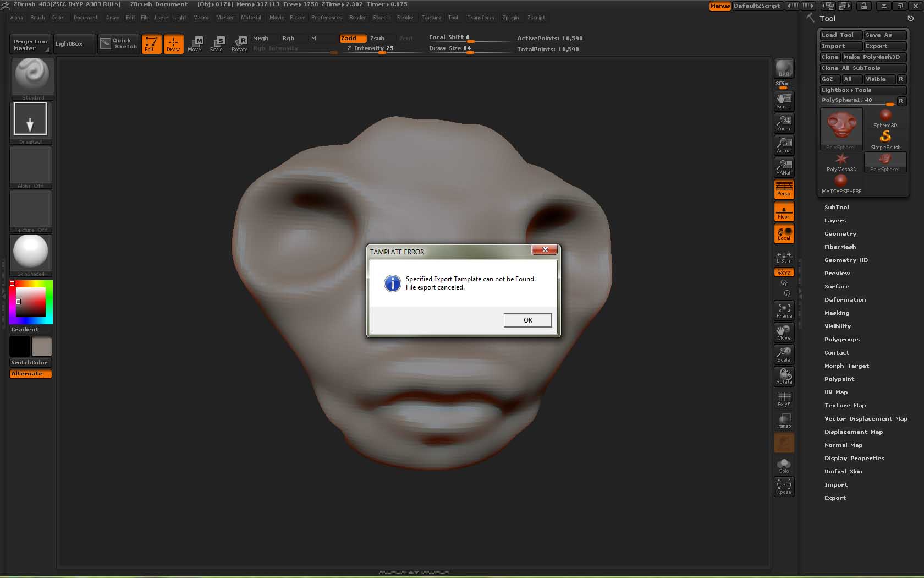The height and width of the screenshot is (578, 924).
Task: Expand the Masking section
Action: [x=837, y=313]
